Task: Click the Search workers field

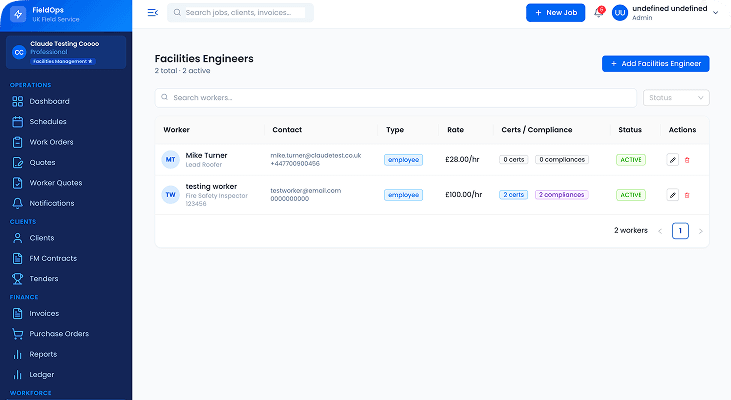Action: [395, 98]
